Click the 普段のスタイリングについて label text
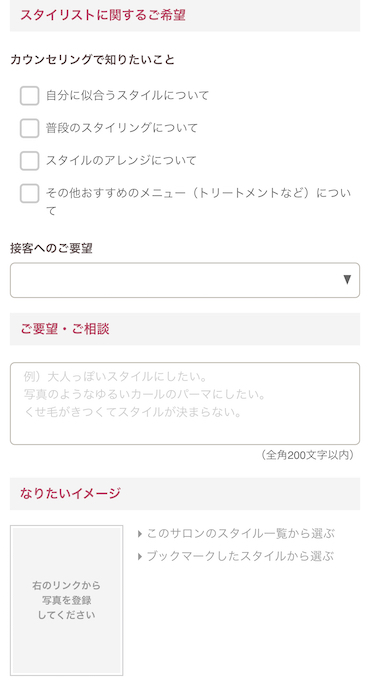This screenshot has height=700, width=370. tap(122, 128)
